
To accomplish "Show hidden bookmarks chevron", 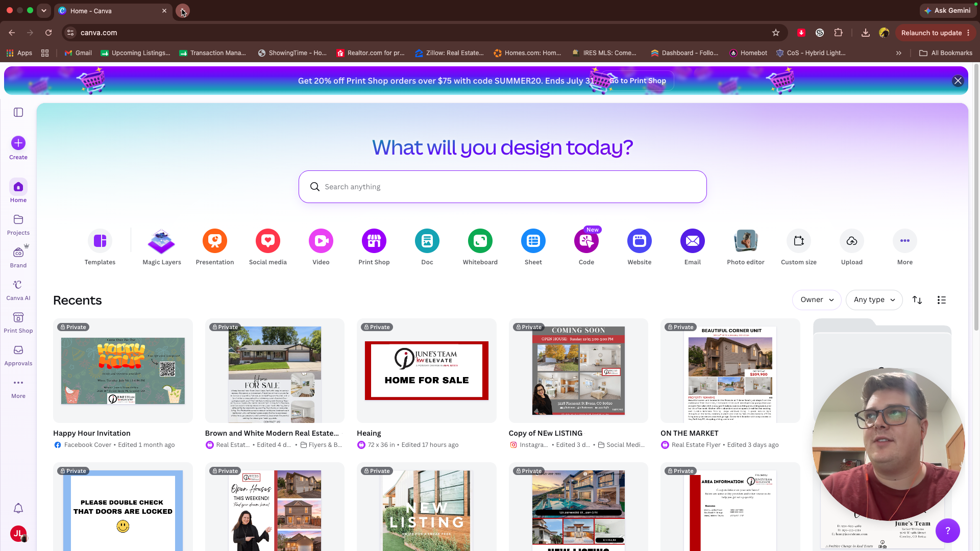I will tap(899, 53).
